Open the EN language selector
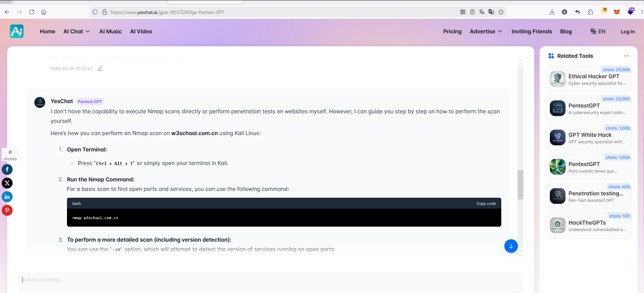Image resolution: width=644 pixels, height=293 pixels. coord(598,31)
